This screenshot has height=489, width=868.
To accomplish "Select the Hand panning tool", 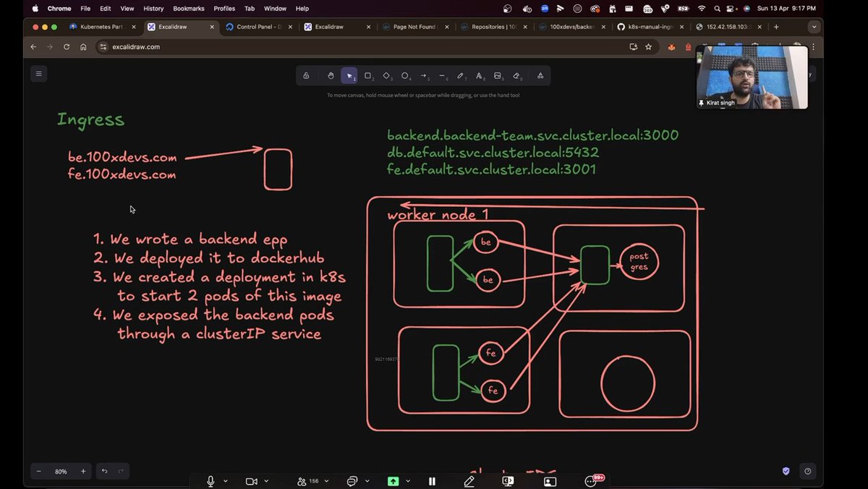I will 331,75.
